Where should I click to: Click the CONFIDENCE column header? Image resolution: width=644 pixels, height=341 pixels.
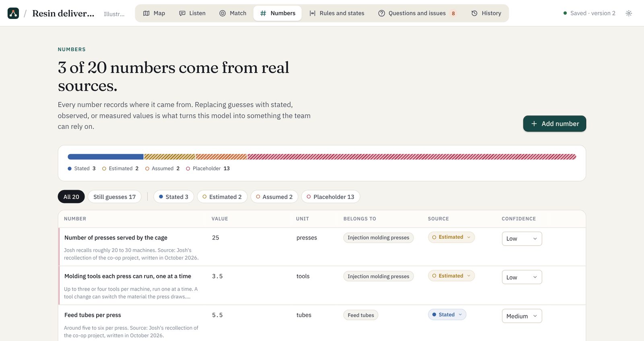point(519,219)
